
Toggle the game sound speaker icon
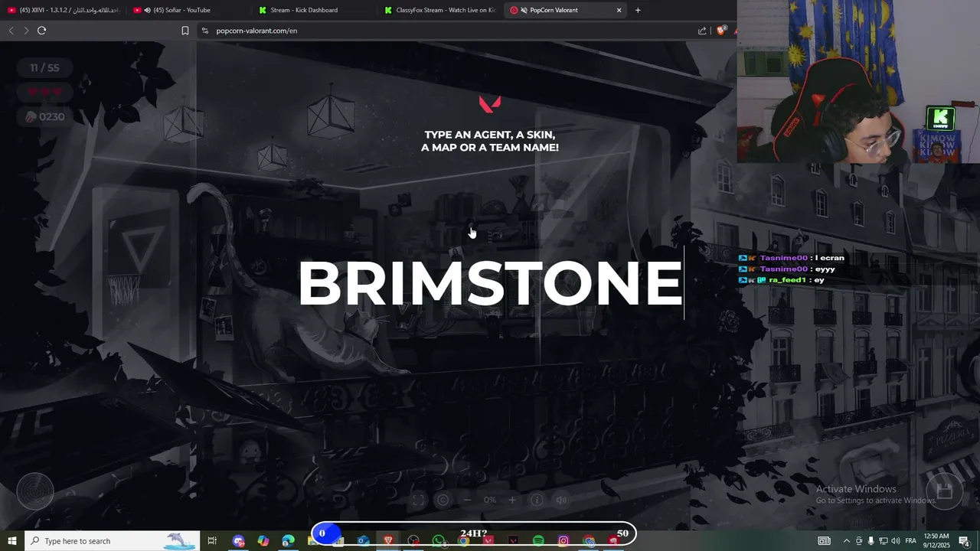[x=561, y=500]
